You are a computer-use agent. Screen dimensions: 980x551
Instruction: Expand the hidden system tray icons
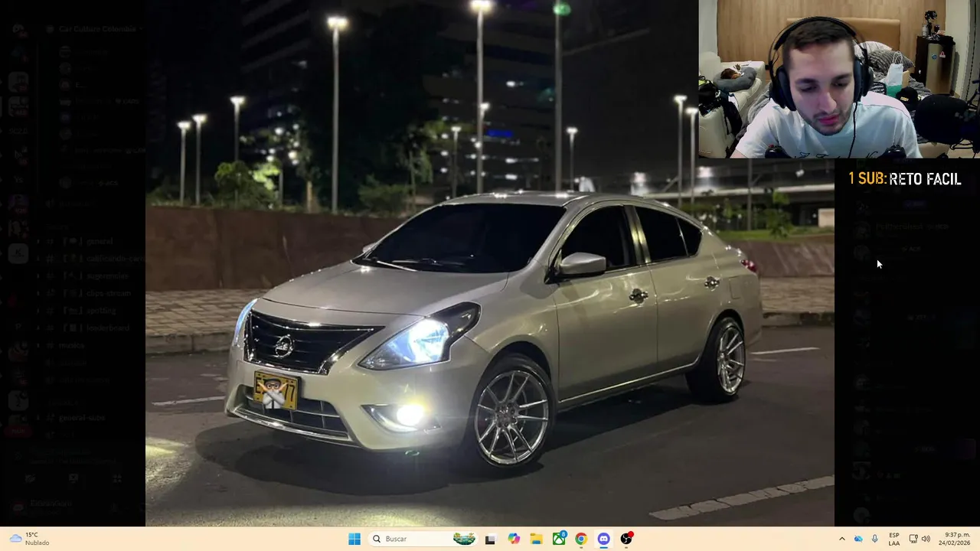(841, 539)
